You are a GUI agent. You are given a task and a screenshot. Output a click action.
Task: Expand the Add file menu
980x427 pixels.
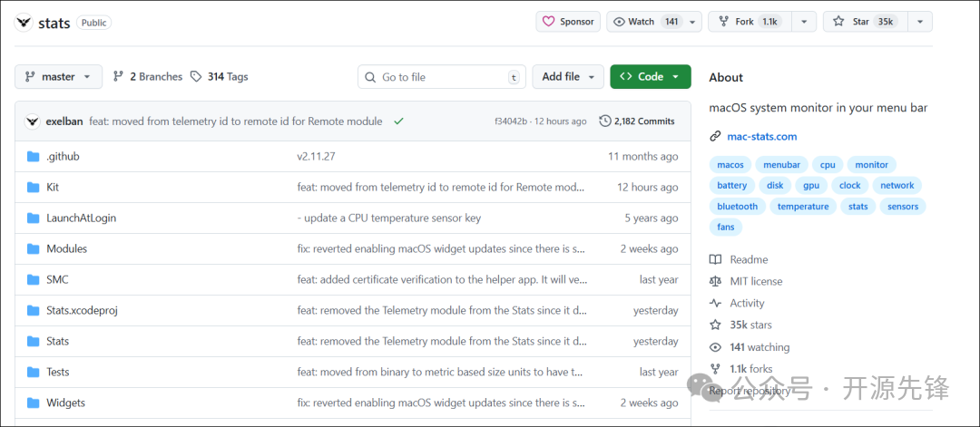(568, 77)
